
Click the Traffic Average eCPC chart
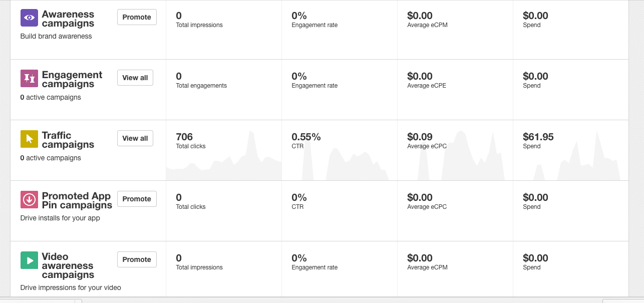coord(455,160)
